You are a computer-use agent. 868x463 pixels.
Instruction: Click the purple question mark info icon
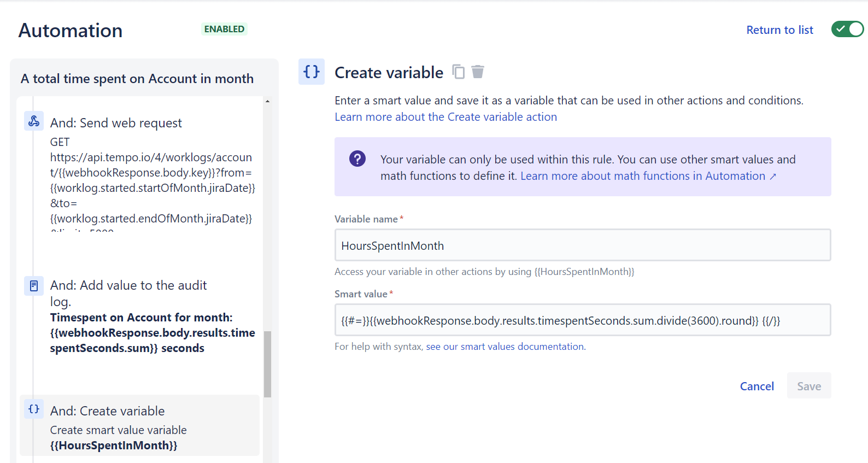[x=357, y=159]
